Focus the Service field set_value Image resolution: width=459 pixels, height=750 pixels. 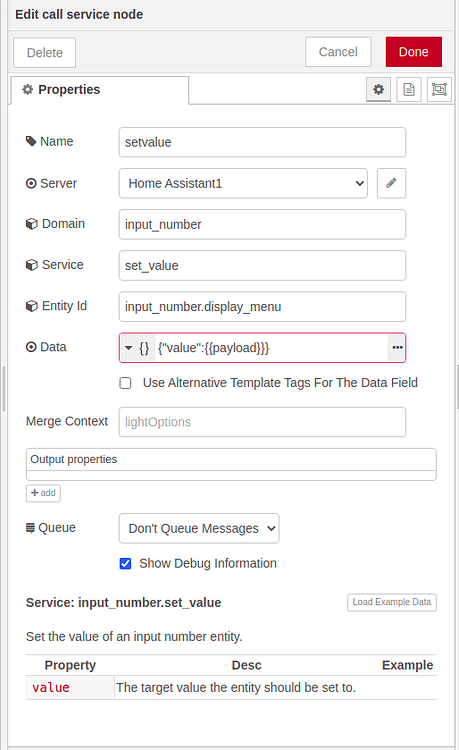click(262, 265)
